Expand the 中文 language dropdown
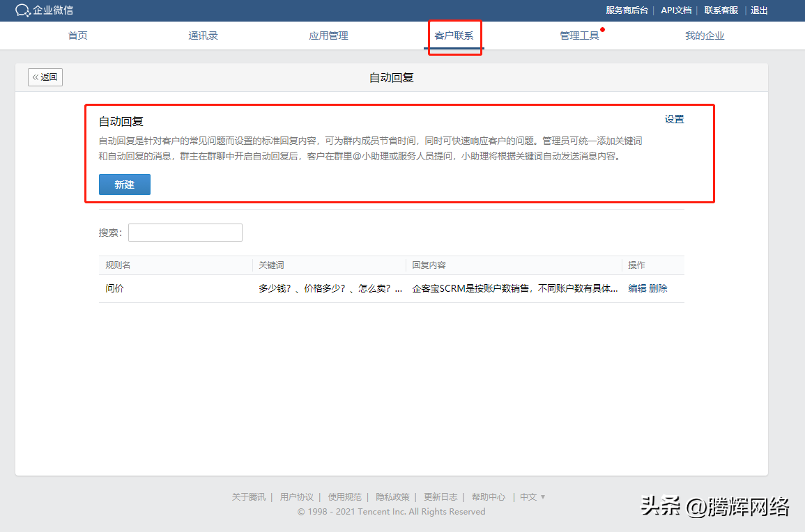The width and height of the screenshot is (805, 532). [532, 496]
